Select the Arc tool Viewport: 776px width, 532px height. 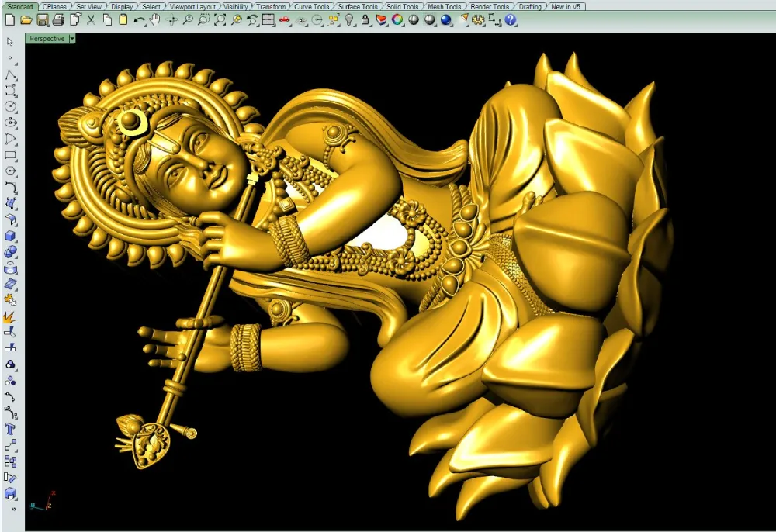point(10,139)
